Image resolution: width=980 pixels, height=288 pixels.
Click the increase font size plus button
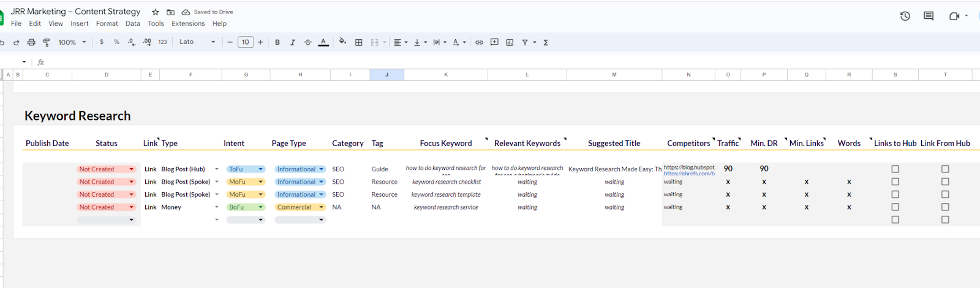point(260,42)
